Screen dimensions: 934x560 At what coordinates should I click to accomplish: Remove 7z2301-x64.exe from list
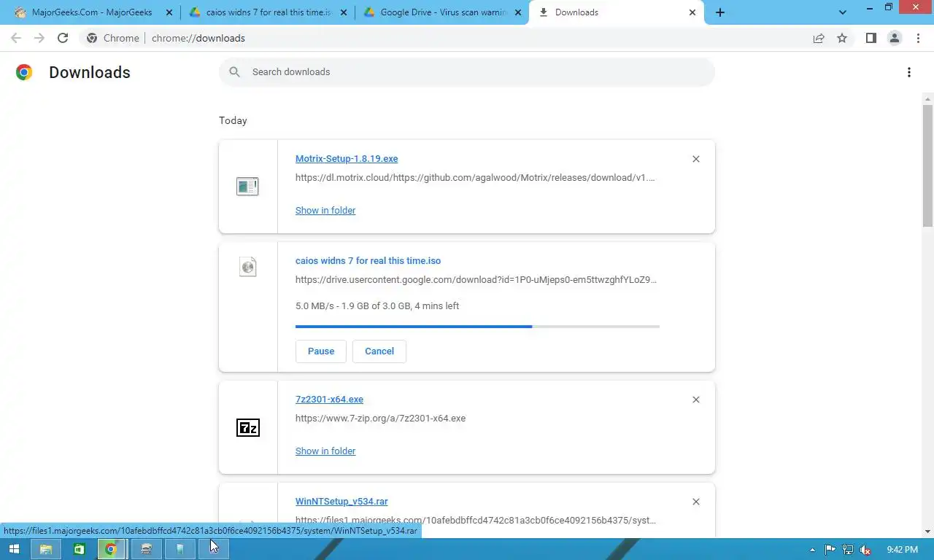point(696,400)
